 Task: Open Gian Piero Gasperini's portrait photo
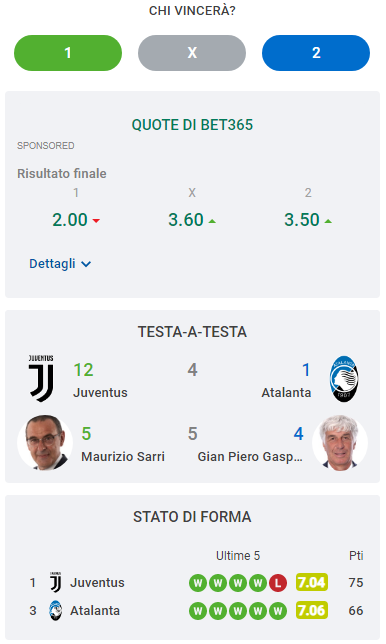[x=340, y=443]
